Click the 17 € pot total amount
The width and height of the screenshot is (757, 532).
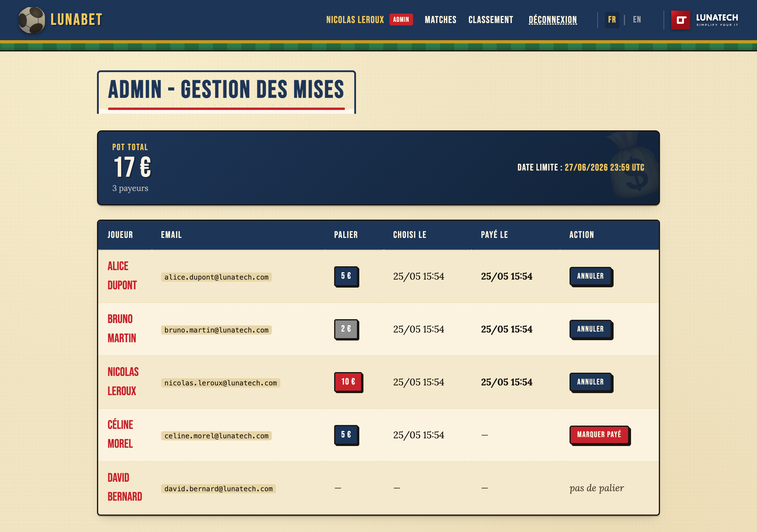click(132, 167)
